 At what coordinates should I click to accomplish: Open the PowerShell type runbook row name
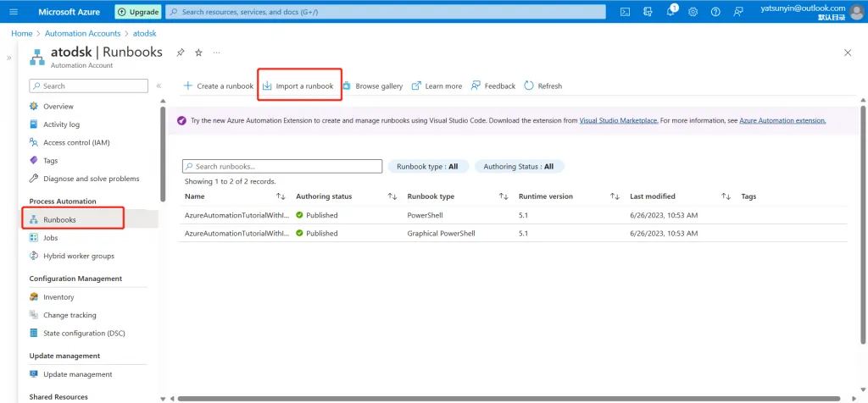pyautogui.click(x=237, y=215)
